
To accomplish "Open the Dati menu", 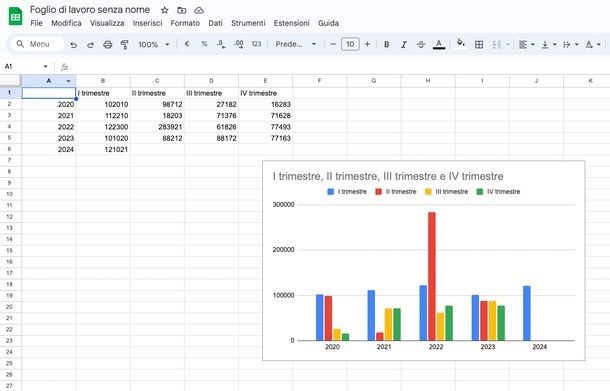I will point(216,23).
